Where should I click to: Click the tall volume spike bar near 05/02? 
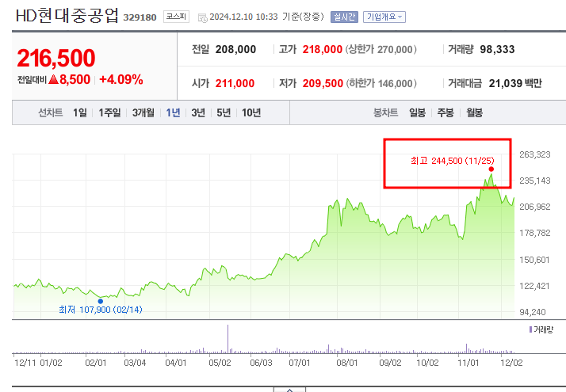228,339
